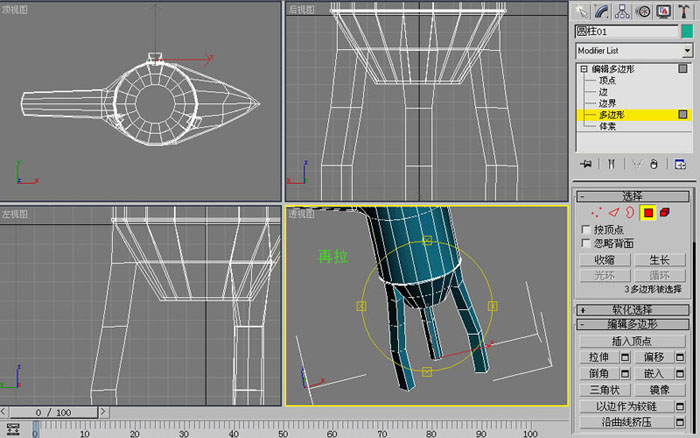Expand the 软化选择 rollout
The width and height of the screenshot is (700, 438).
pyautogui.click(x=633, y=310)
